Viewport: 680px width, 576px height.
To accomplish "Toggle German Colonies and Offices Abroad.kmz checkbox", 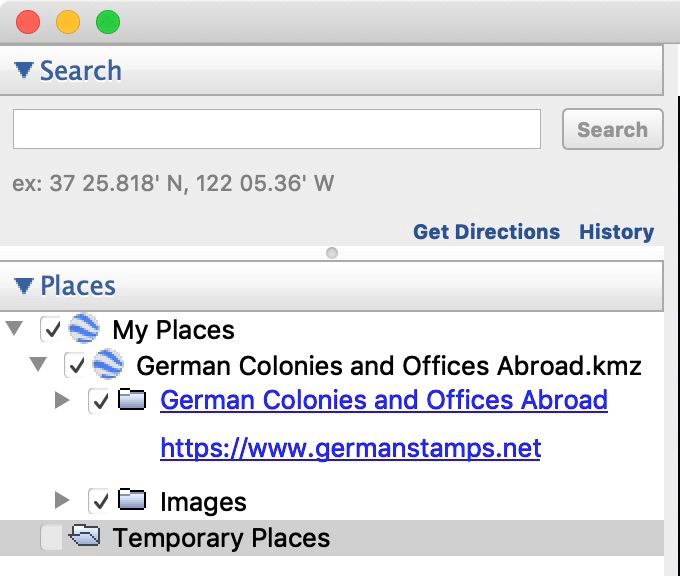I will (x=76, y=365).
